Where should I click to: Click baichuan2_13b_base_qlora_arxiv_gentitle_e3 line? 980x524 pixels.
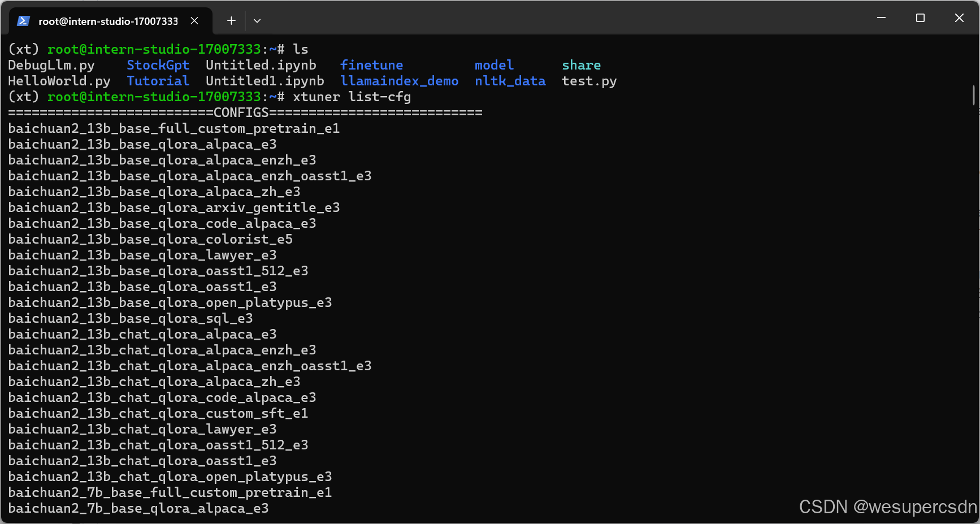174,208
